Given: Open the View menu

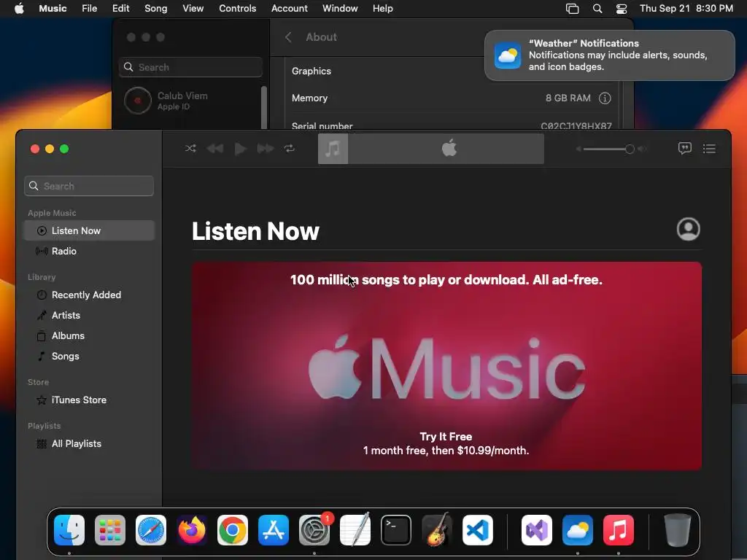Looking at the screenshot, I should pyautogui.click(x=193, y=8).
